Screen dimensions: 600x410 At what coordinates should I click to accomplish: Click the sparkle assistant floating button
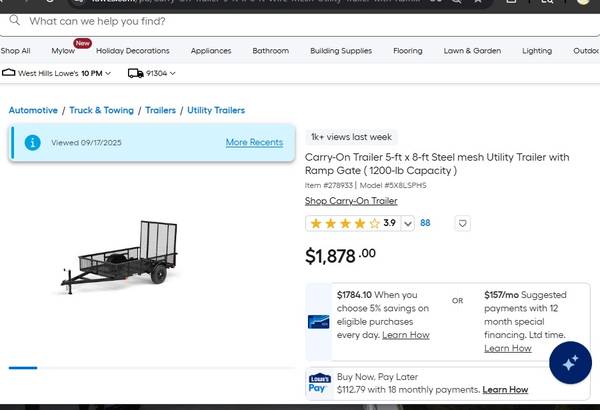[570, 363]
